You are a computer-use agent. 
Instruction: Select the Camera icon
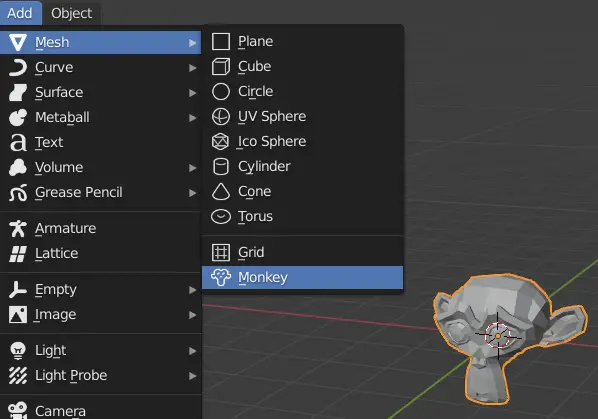[x=18, y=410]
